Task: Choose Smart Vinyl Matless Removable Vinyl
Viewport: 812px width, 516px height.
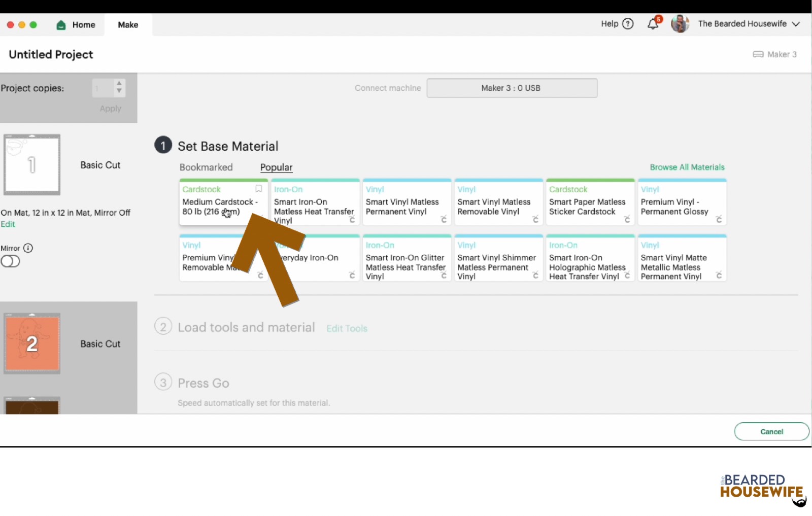Action: pos(498,202)
